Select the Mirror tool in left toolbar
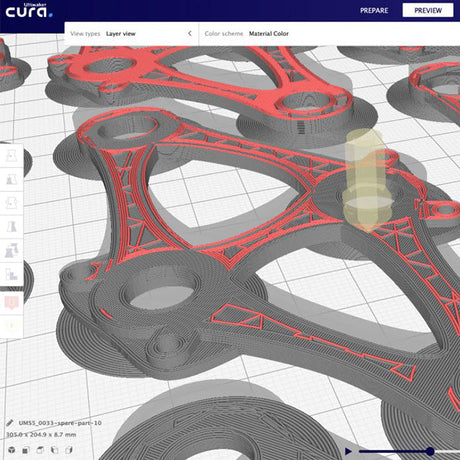The image size is (460, 460). 11,226
